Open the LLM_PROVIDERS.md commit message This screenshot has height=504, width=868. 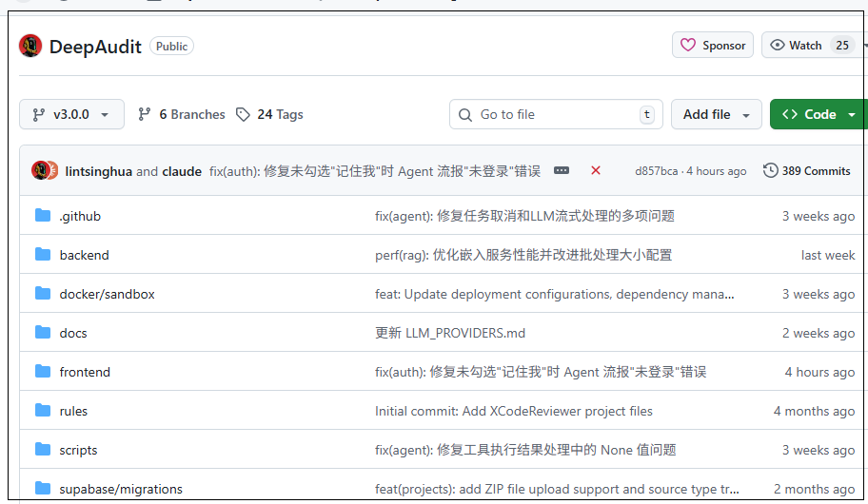tap(450, 333)
